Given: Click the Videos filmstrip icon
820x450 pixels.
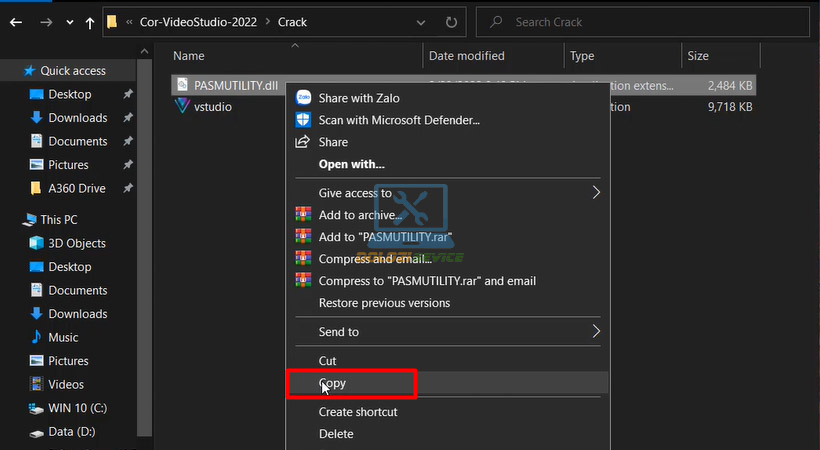Looking at the screenshot, I should pyautogui.click(x=36, y=384).
